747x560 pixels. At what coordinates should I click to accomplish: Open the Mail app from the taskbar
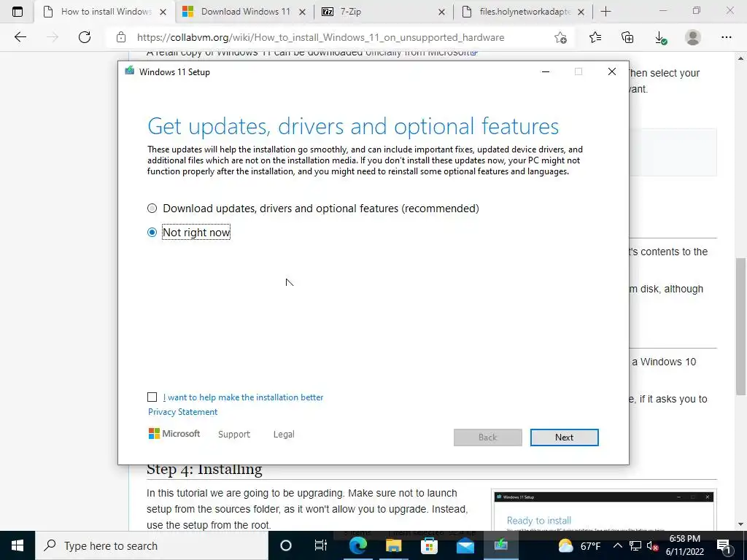465,545
